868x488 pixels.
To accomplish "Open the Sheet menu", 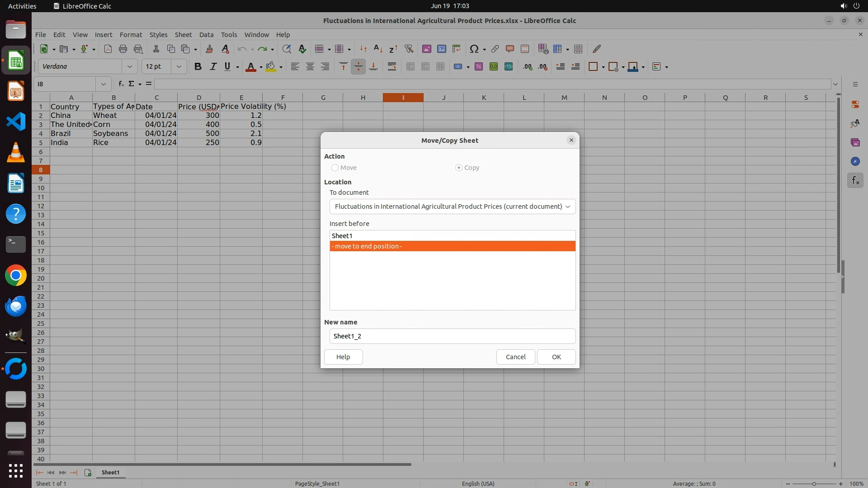I will (x=183, y=35).
